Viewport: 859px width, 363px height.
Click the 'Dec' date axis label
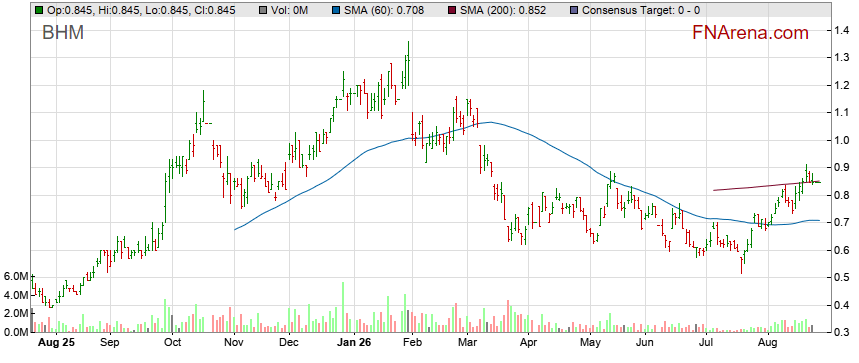tap(289, 343)
